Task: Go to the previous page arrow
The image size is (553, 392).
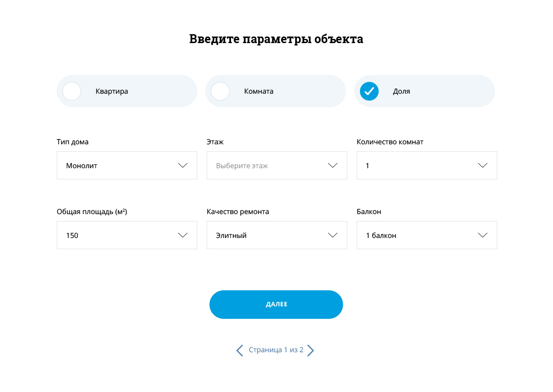Action: click(239, 350)
